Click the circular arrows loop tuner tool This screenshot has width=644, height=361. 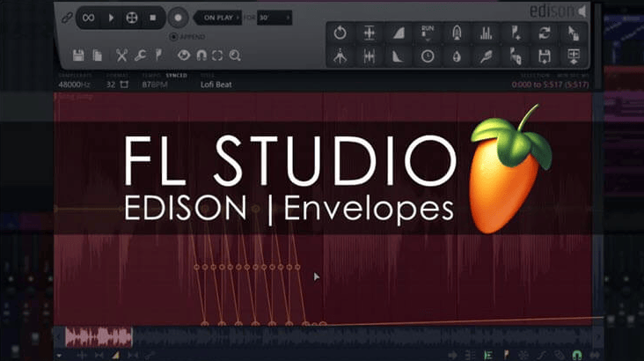(545, 33)
